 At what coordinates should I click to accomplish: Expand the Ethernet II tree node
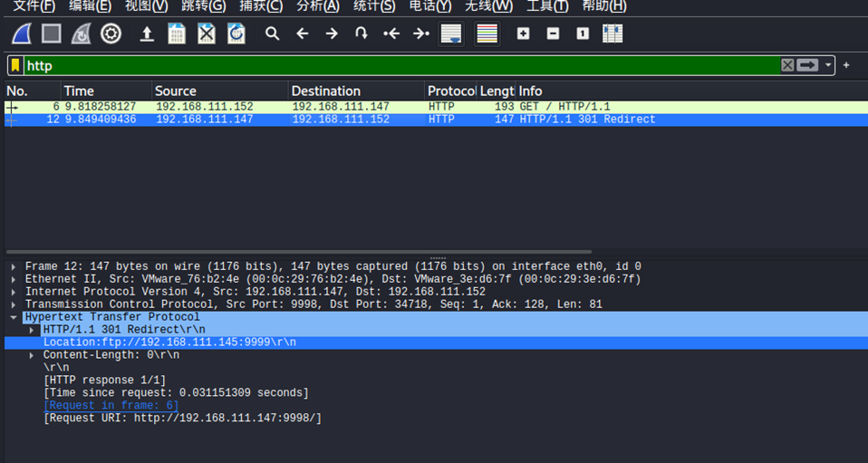point(14,280)
